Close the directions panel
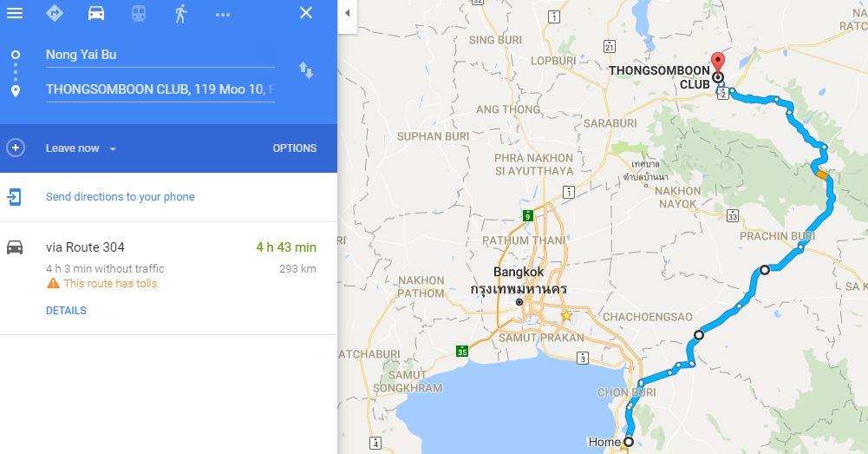This screenshot has width=868, height=454. [306, 13]
